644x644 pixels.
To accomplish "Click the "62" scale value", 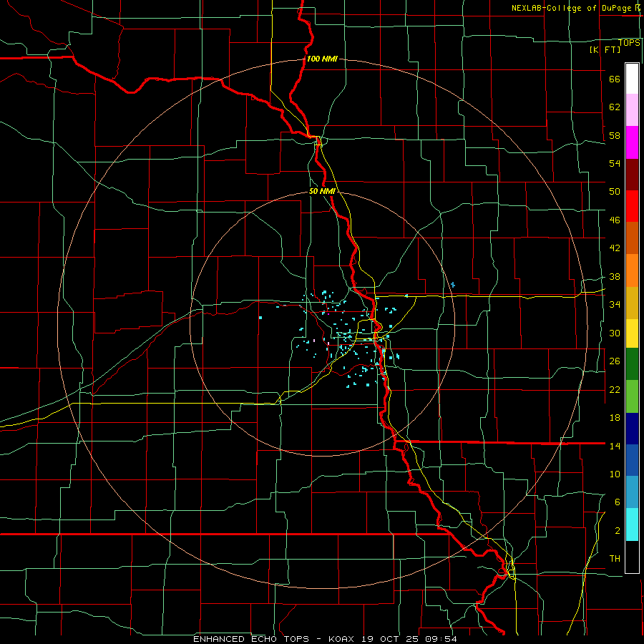I will (x=615, y=107).
